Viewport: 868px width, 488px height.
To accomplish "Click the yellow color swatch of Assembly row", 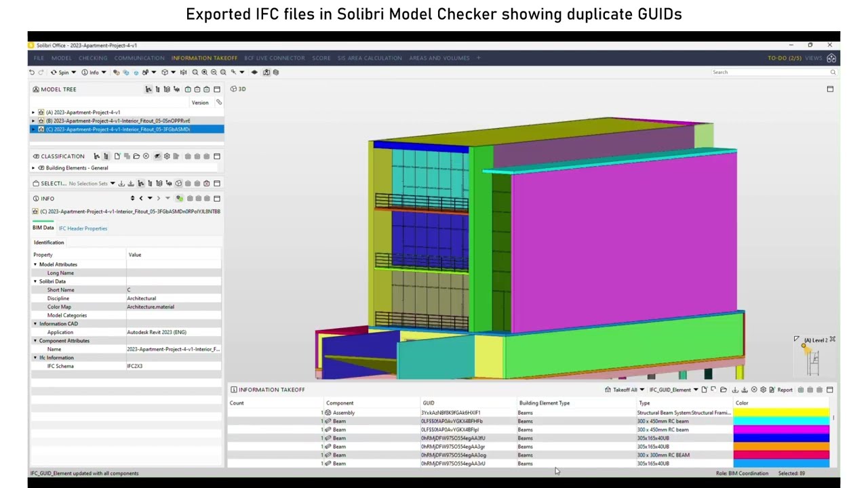I will point(781,413).
